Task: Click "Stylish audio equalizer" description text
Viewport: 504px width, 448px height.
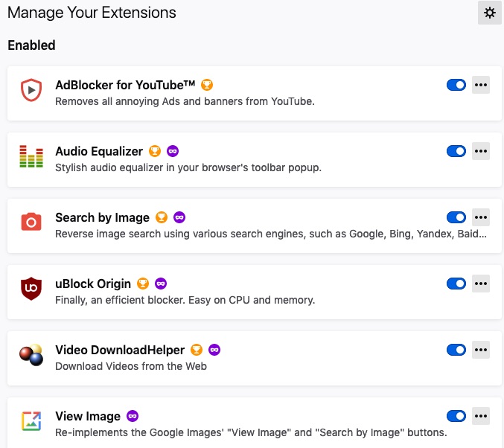Action: (188, 167)
